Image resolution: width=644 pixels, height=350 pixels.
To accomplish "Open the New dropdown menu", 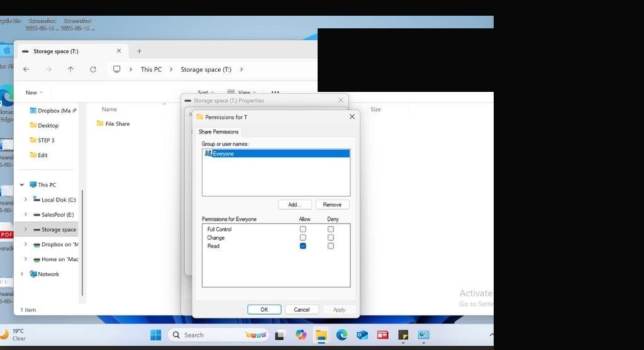I will (x=34, y=93).
